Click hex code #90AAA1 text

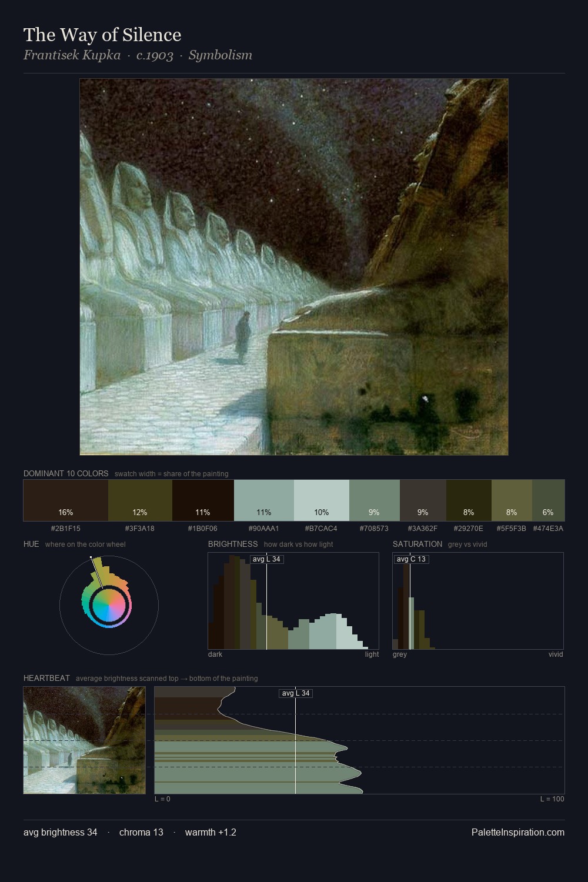[x=264, y=529]
